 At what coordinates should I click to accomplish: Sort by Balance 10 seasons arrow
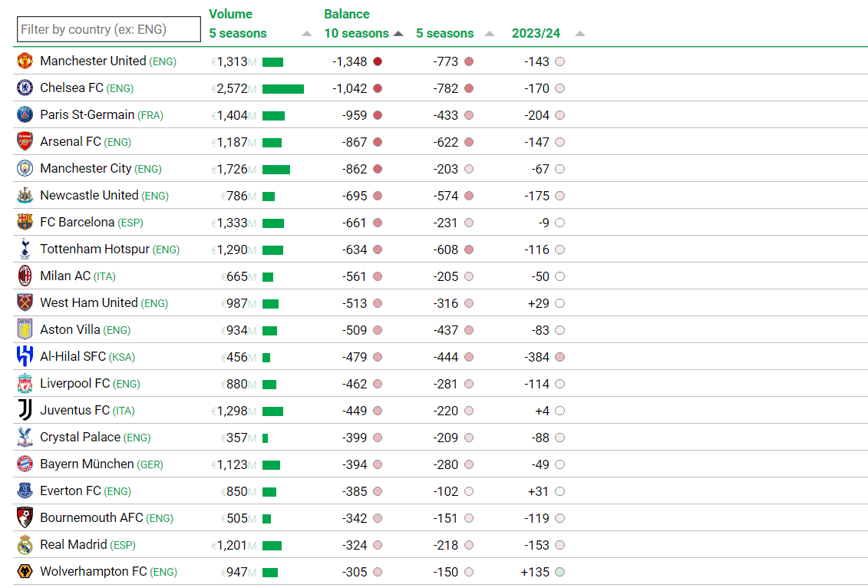398,34
